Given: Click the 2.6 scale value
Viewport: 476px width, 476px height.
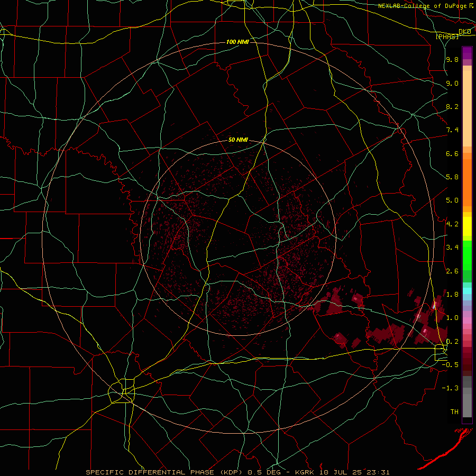Looking at the screenshot, I should 452,271.
